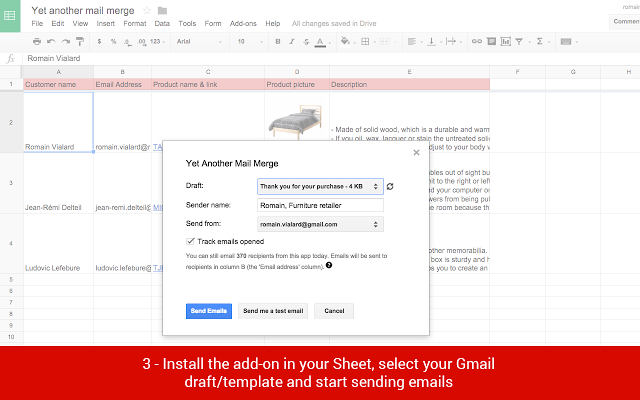The width and height of the screenshot is (640, 400).
Task: Select the Ludovic Lefebure cell
Action: [x=58, y=244]
